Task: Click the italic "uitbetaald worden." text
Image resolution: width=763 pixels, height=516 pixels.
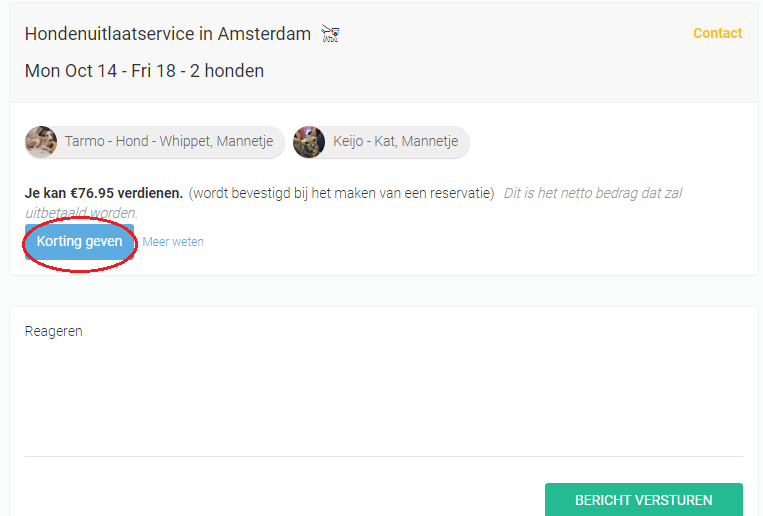Action: click(x=81, y=213)
